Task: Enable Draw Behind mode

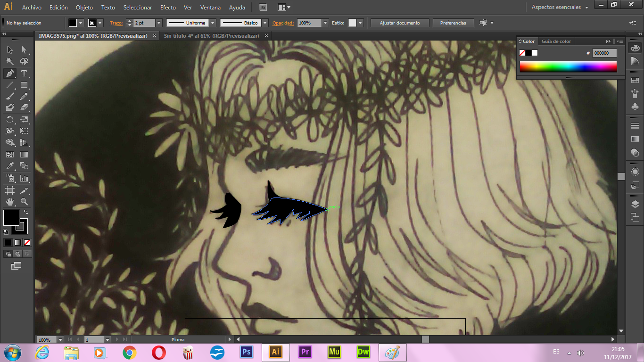Action: [x=17, y=254]
